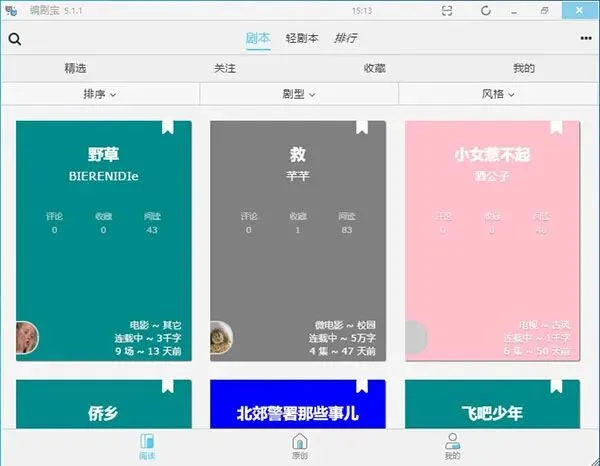The height and width of the screenshot is (466, 600).
Task: Toggle bookmark on 救 card
Action: (x=362, y=127)
